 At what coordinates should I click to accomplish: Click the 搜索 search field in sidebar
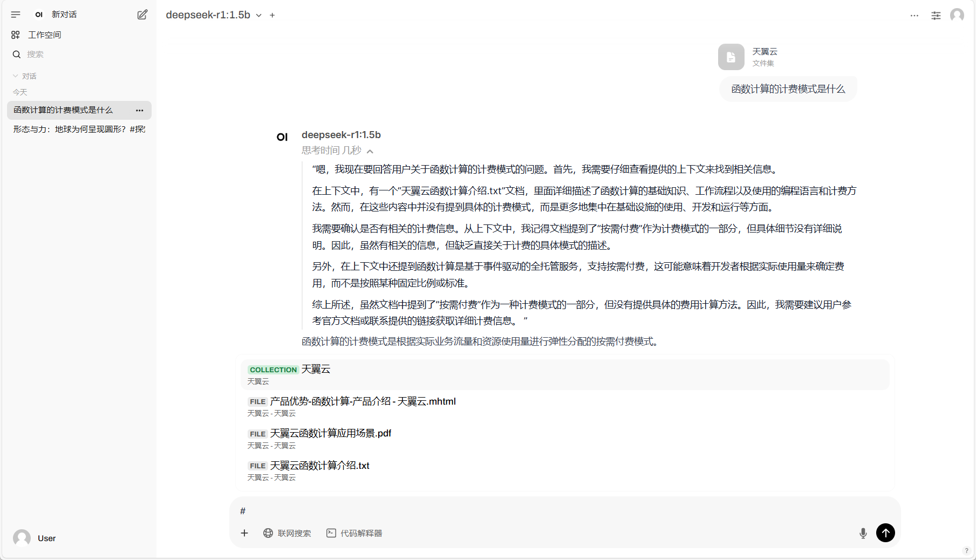pos(79,54)
